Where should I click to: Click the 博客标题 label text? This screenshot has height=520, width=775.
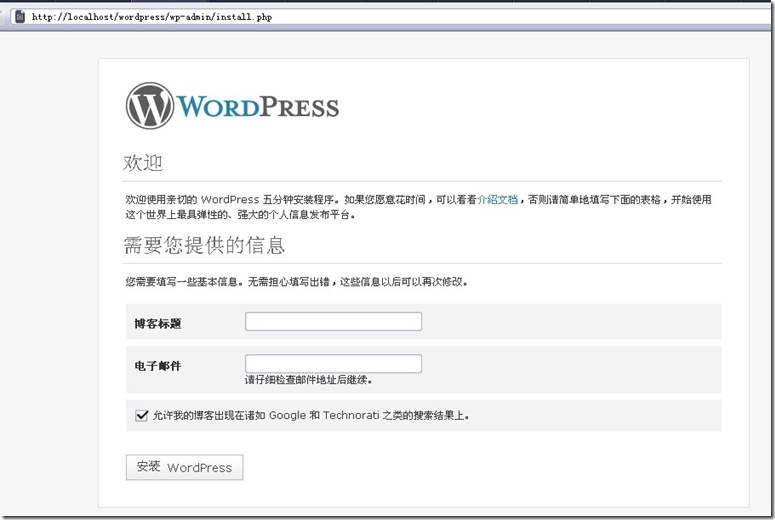point(158,324)
